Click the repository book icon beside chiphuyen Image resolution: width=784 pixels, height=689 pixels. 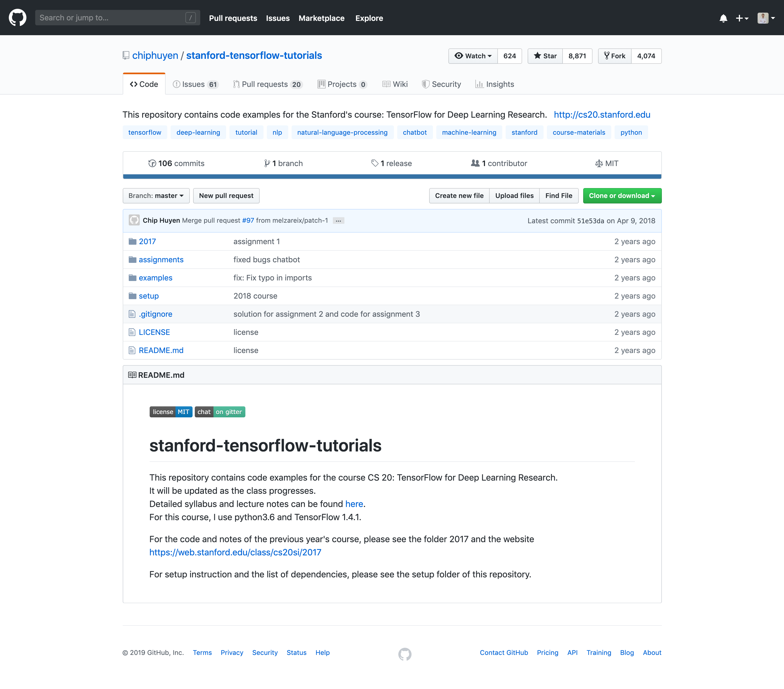(126, 56)
